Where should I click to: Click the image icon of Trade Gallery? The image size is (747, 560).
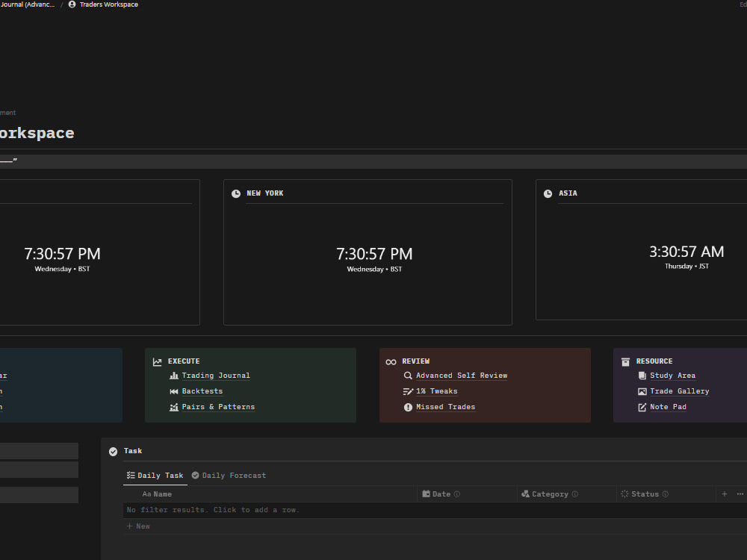(642, 391)
